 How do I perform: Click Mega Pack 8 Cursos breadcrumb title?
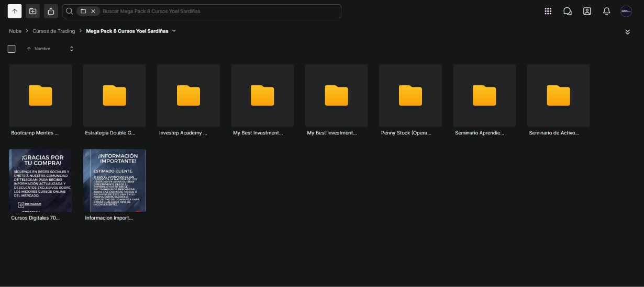pos(127,31)
